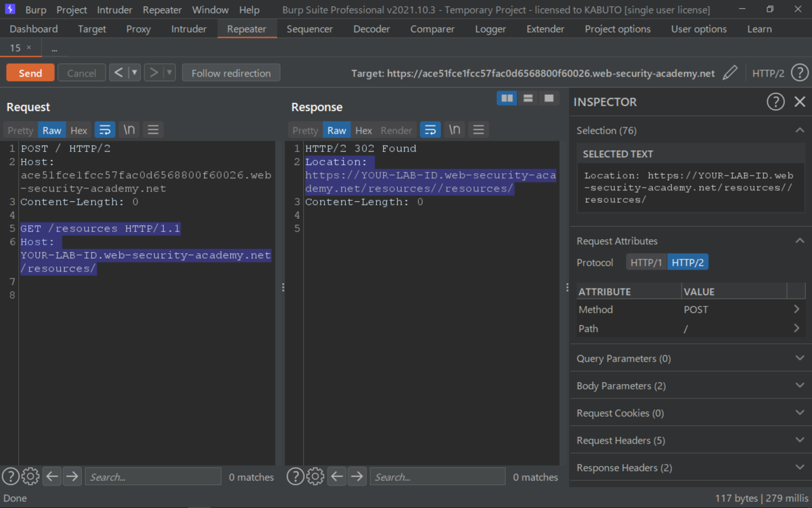
Task: Open Method POST attribute details arrow
Action: tap(796, 310)
